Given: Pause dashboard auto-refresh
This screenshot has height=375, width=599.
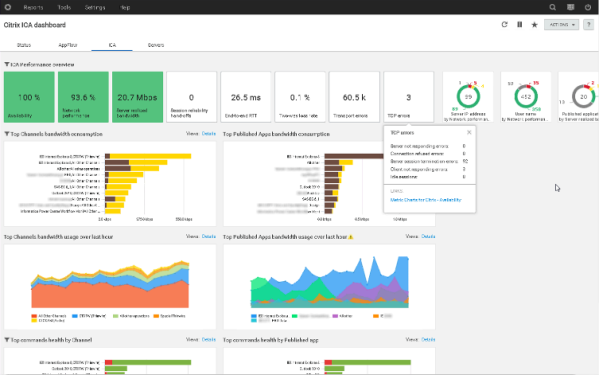Looking at the screenshot, I should point(520,24).
